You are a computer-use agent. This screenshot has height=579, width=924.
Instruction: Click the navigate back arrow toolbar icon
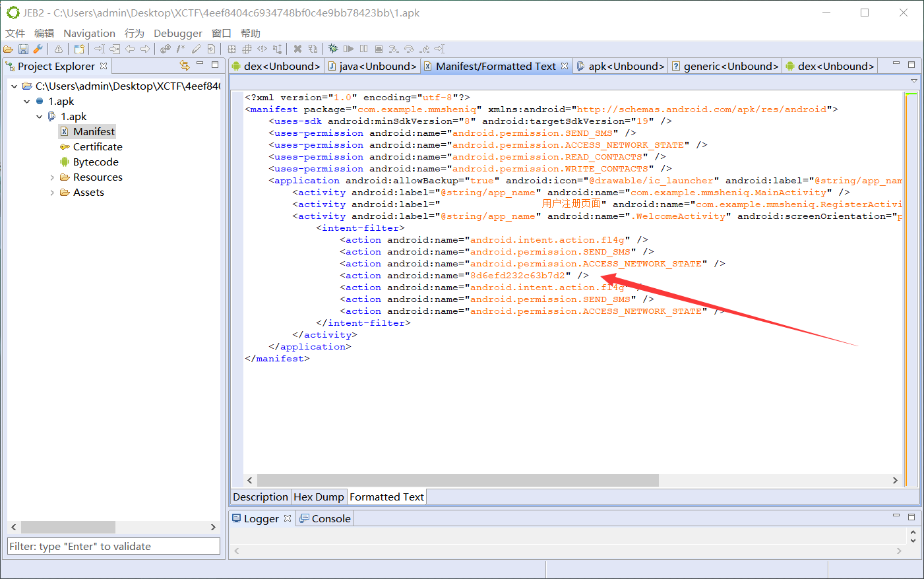point(130,49)
